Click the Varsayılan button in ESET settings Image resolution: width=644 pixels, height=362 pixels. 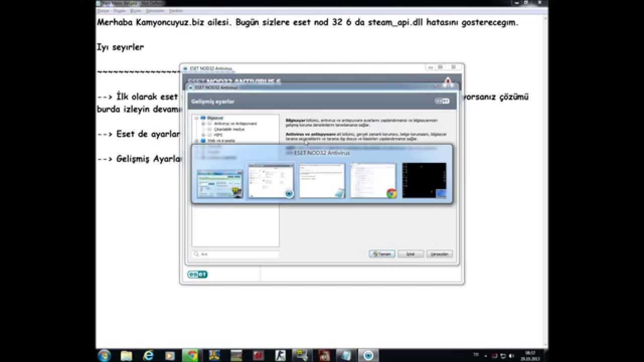click(440, 254)
